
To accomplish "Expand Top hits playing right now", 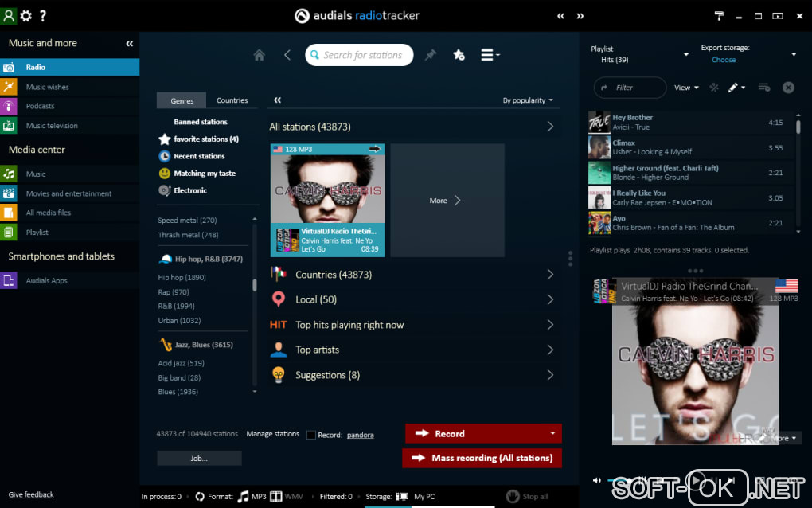I will tap(412, 325).
